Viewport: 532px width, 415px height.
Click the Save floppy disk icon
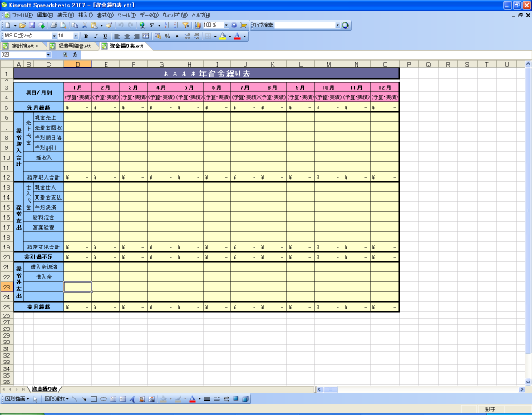(32, 26)
